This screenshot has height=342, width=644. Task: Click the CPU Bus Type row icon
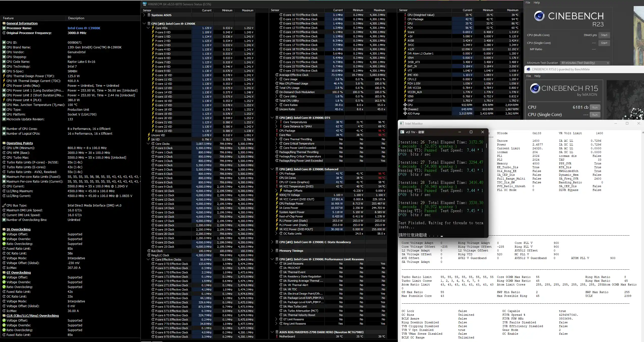(4, 205)
